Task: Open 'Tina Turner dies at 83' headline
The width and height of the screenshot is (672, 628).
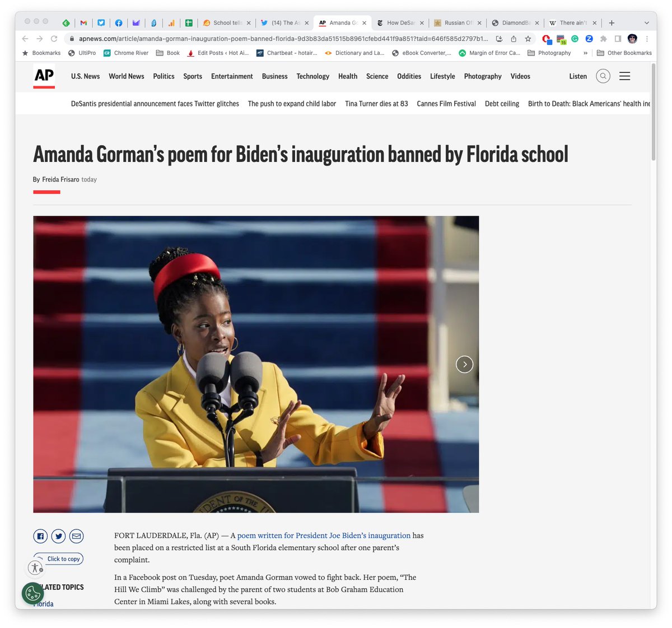Action: pyautogui.click(x=376, y=104)
